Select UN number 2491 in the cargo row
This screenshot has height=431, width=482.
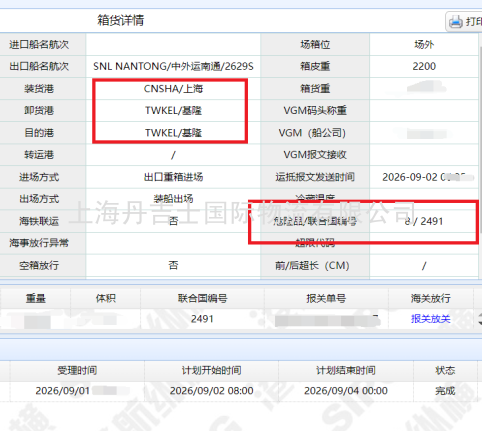(202, 319)
